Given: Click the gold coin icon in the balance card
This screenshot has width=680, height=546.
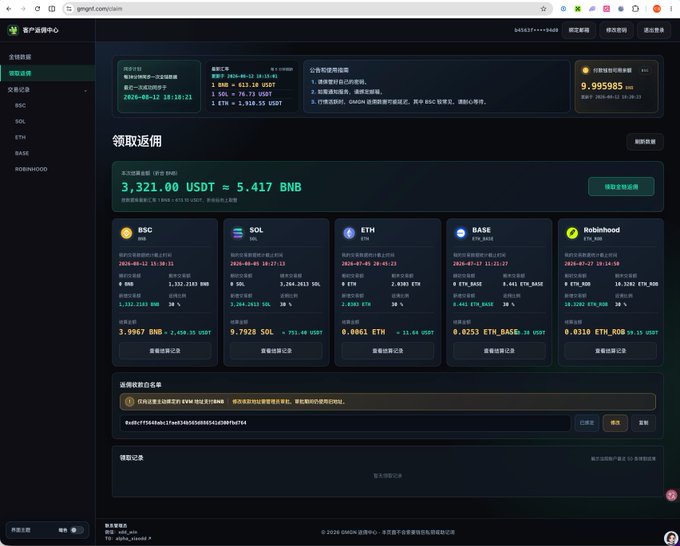Looking at the screenshot, I should [x=585, y=70].
